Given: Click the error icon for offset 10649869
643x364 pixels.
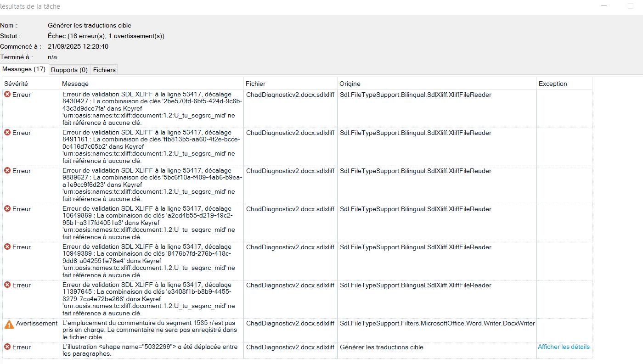Looking at the screenshot, I should click(x=6, y=209).
